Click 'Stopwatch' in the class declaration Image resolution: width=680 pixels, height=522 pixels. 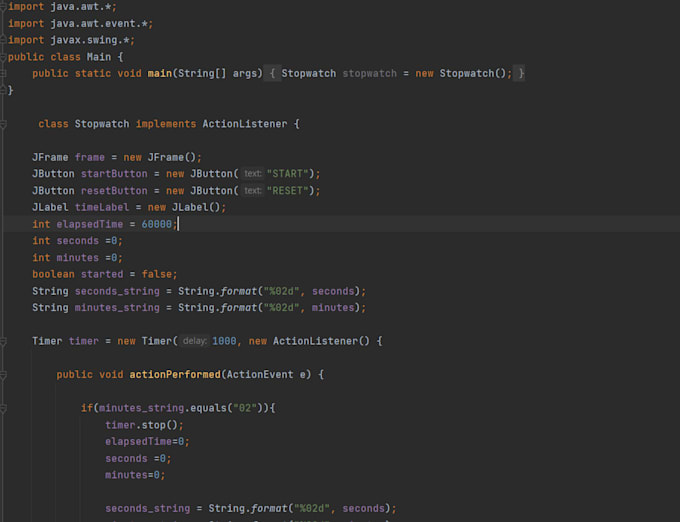102,124
